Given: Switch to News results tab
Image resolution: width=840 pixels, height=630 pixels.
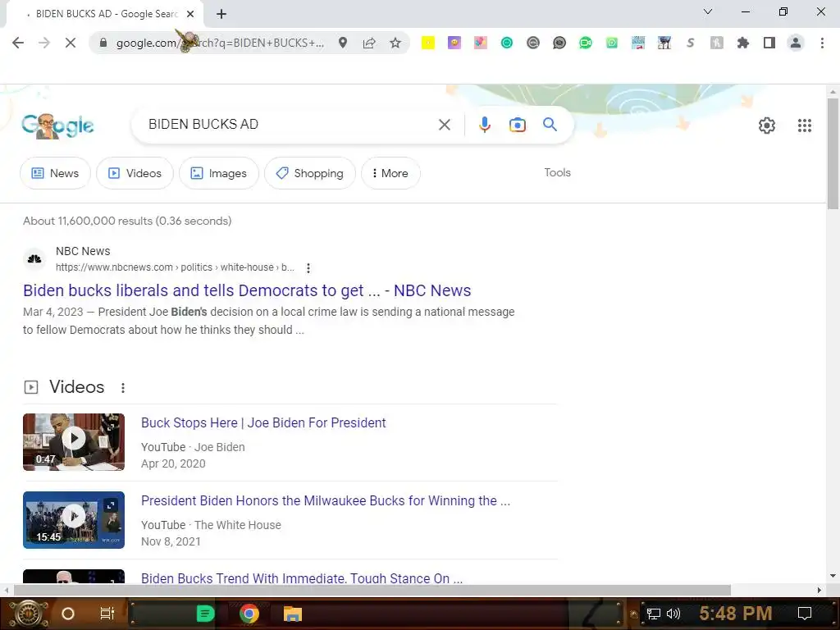Looking at the screenshot, I should pos(55,173).
